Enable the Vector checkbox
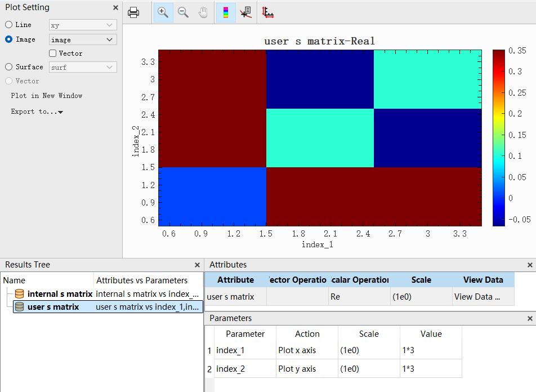This screenshot has height=392, width=536. (x=53, y=54)
